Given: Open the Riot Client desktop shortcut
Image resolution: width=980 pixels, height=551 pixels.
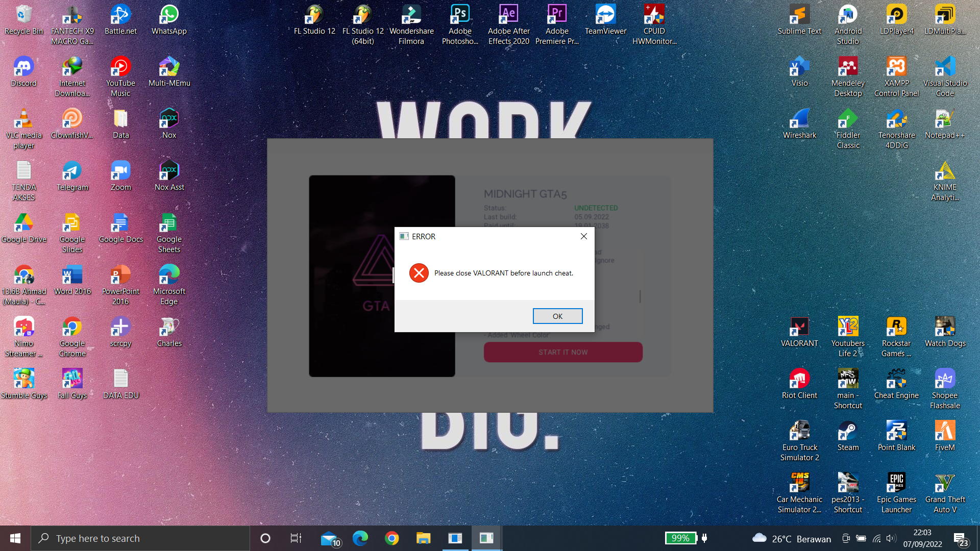Looking at the screenshot, I should pyautogui.click(x=799, y=384).
